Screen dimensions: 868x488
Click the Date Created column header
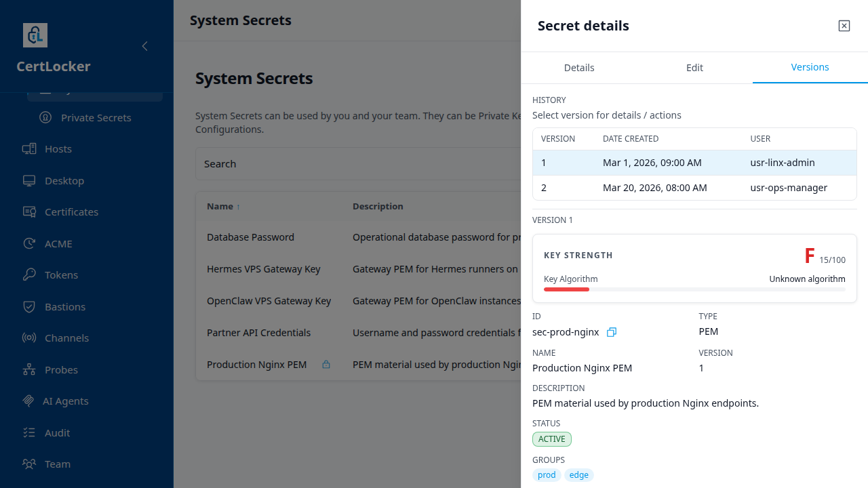tap(631, 139)
